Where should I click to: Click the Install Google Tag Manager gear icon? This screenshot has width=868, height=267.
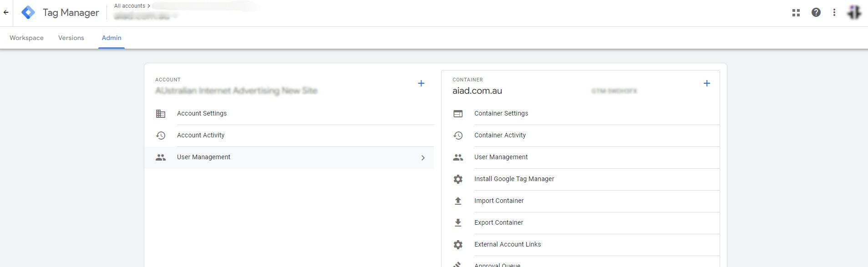(458, 179)
